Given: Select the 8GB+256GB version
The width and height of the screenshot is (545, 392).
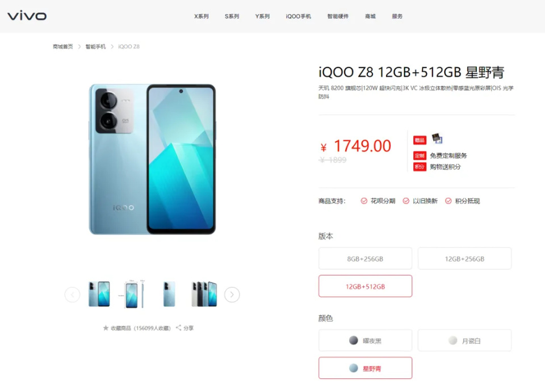Looking at the screenshot, I should click(x=365, y=259).
